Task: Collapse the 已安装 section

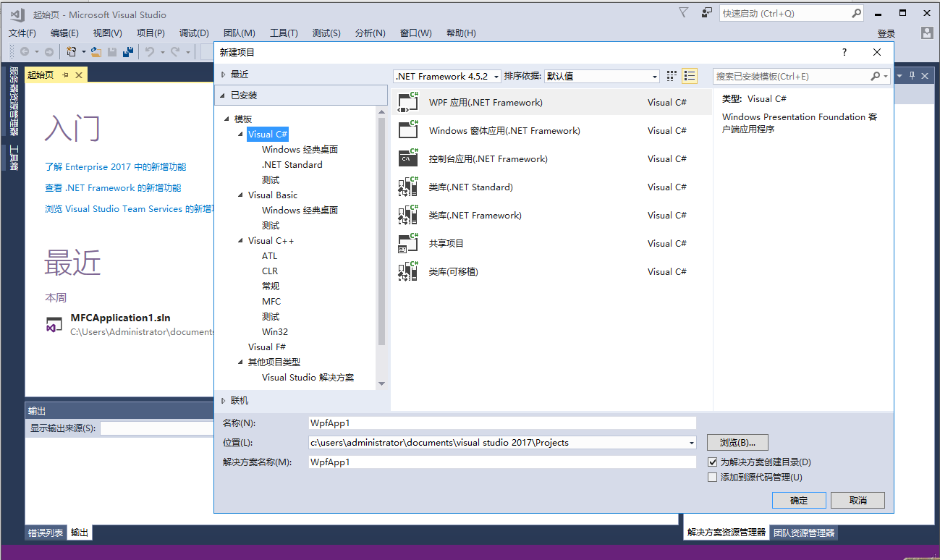Action: click(x=224, y=96)
